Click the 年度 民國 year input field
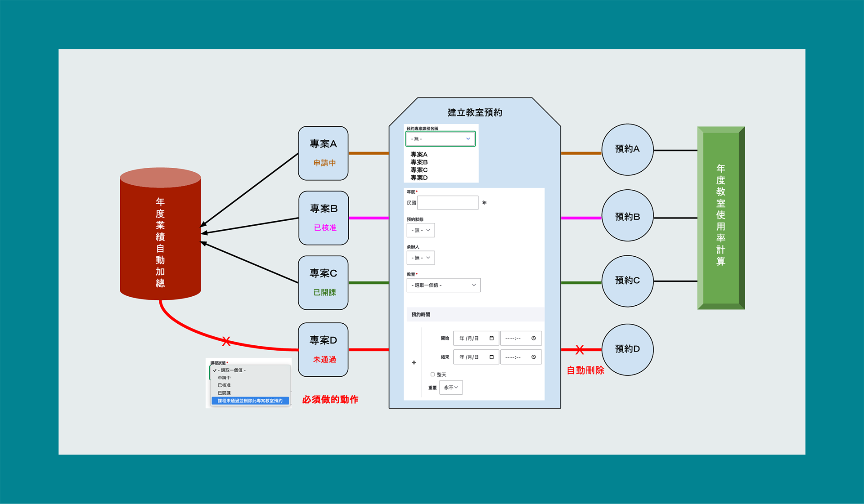 pyautogui.click(x=448, y=203)
